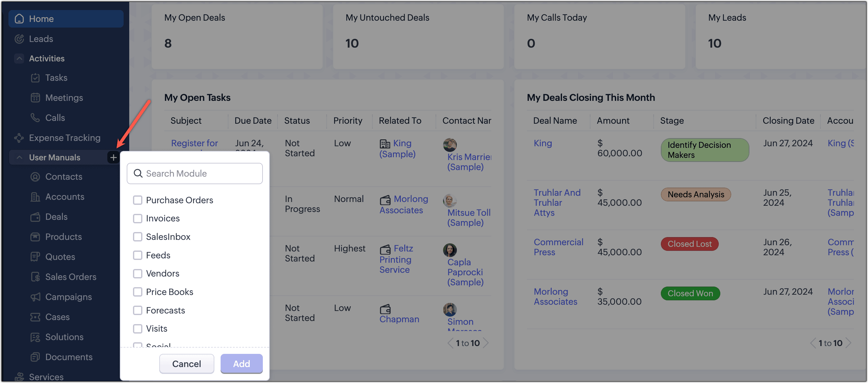Click the Expense Tracking icon in sidebar
Viewport: 868px width, 383px height.
pyautogui.click(x=19, y=137)
